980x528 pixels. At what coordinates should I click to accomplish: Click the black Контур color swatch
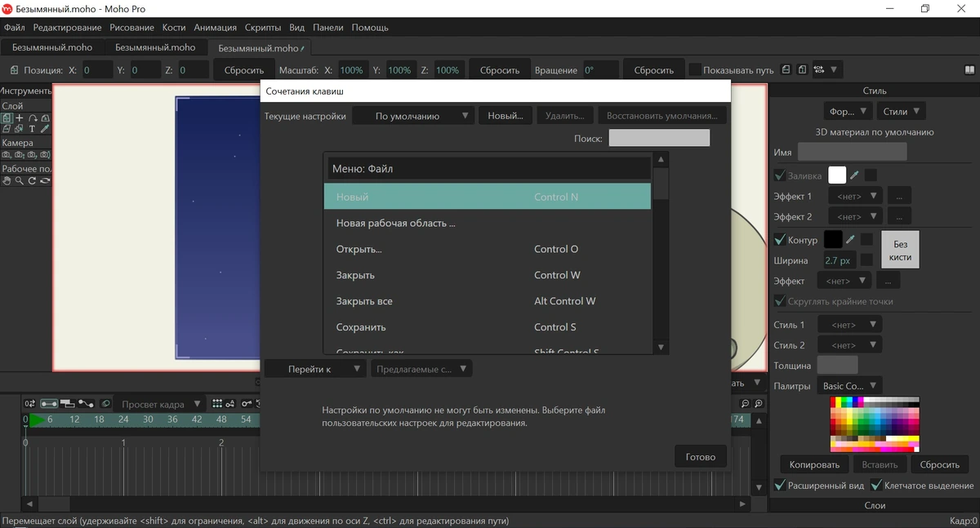click(x=833, y=240)
